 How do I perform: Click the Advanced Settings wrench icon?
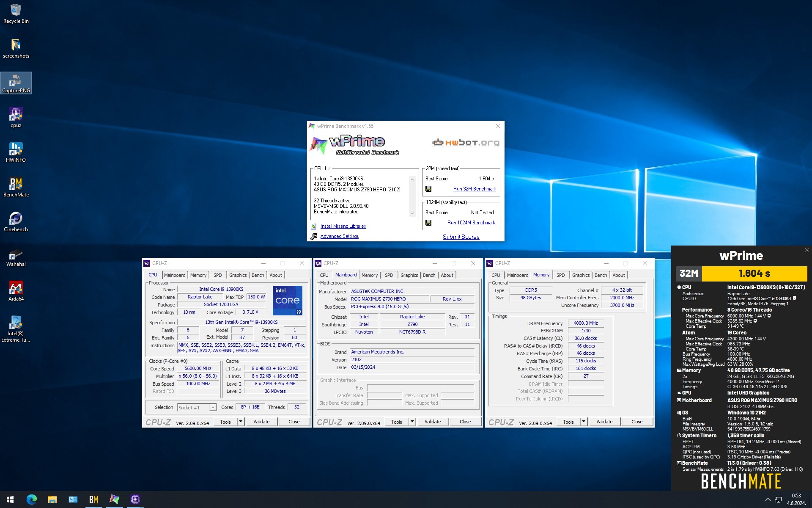314,237
